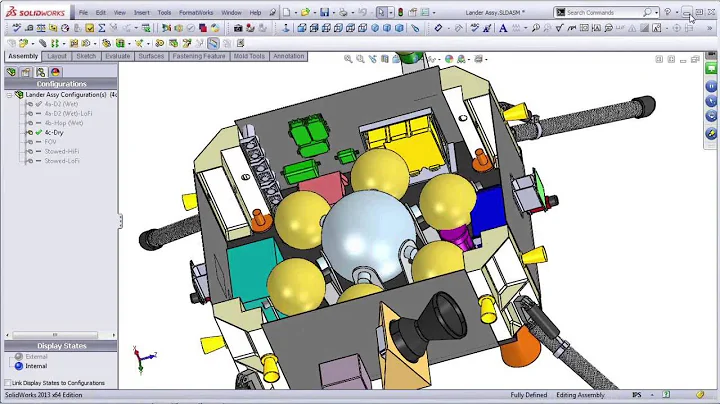Open the ConfigurationManager panel tab icon
Image resolution: width=720 pixels, height=404 pixels.
(40, 72)
